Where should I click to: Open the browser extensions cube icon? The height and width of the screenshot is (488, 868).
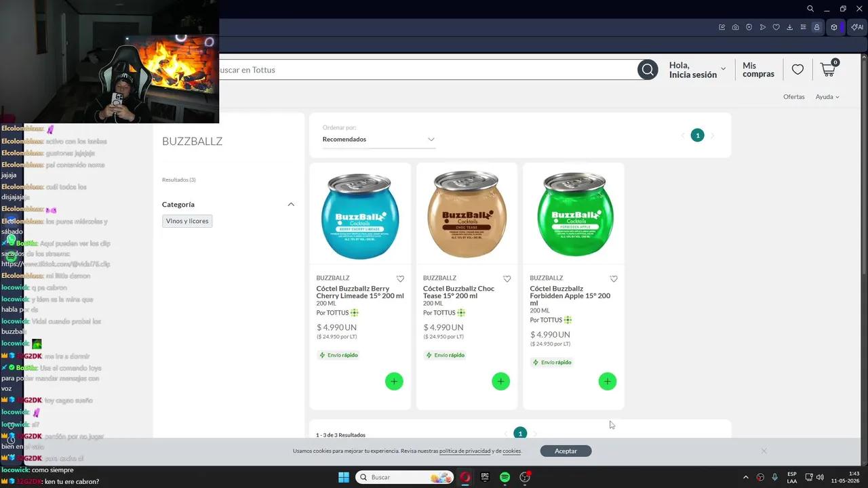pyautogui.click(x=834, y=27)
